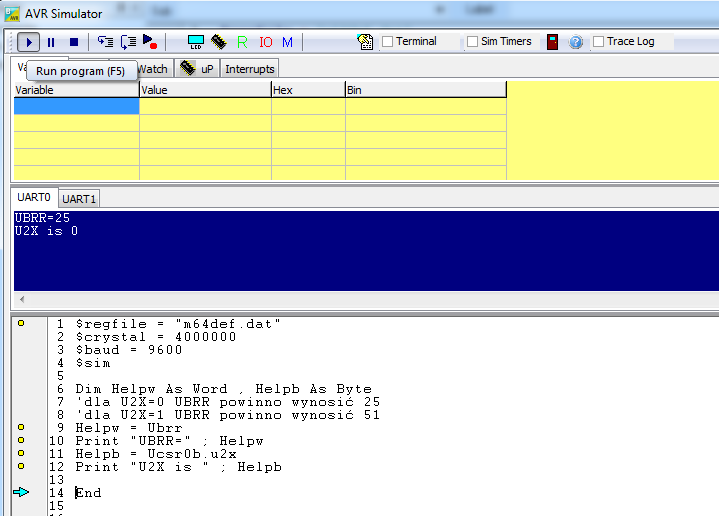Click comment line 8 about U2X=1

click(228, 415)
